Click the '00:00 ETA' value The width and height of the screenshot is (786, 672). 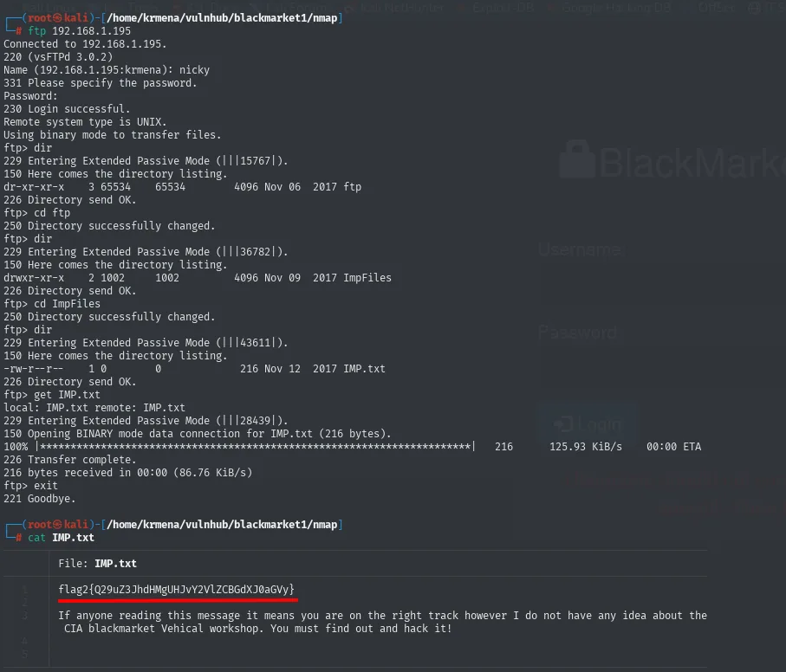(673, 447)
